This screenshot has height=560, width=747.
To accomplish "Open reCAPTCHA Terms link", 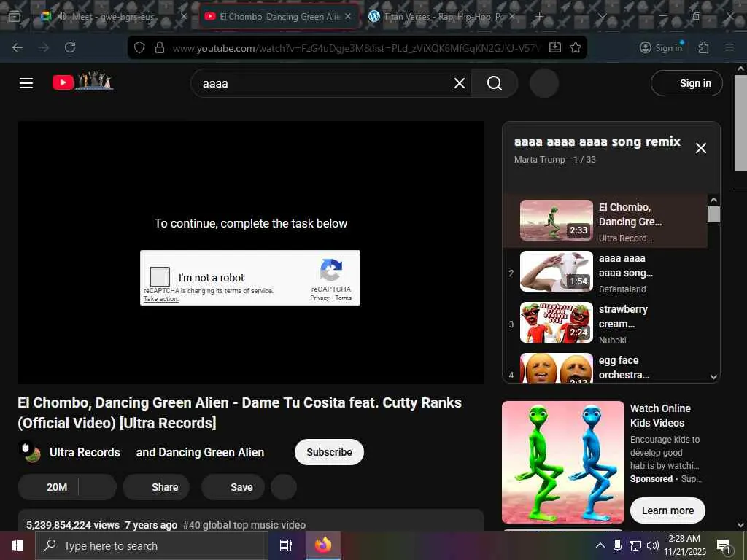I will click(x=343, y=297).
